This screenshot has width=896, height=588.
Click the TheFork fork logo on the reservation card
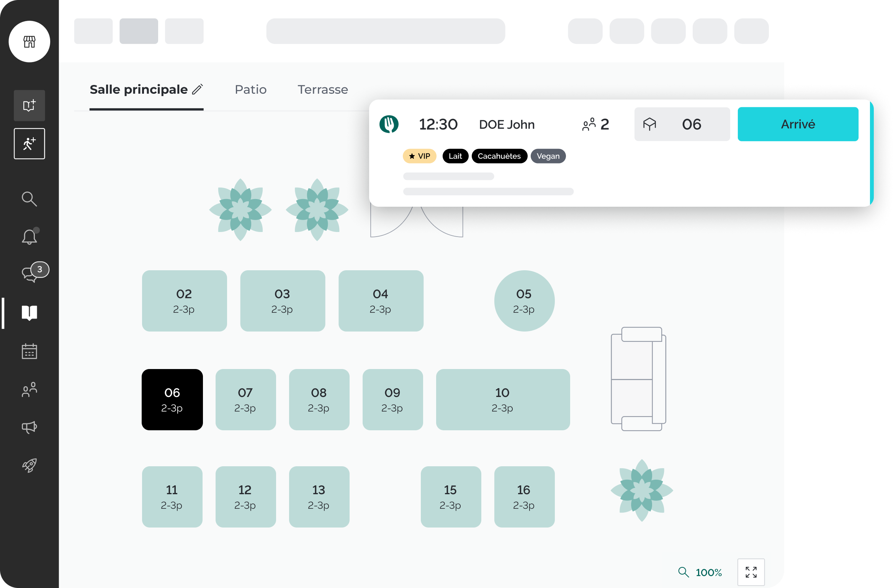(x=389, y=124)
